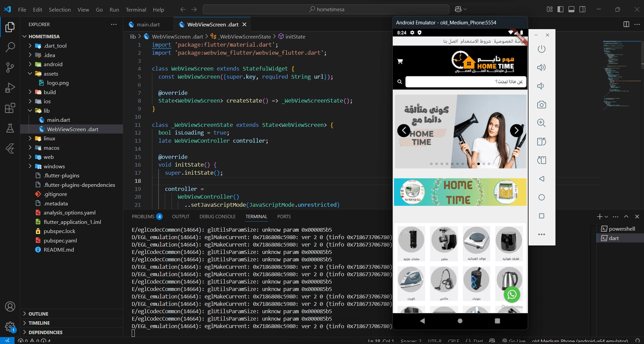The image size is (644, 344).
Task: Toggle the bottom panel layout button
Action: (x=571, y=9)
